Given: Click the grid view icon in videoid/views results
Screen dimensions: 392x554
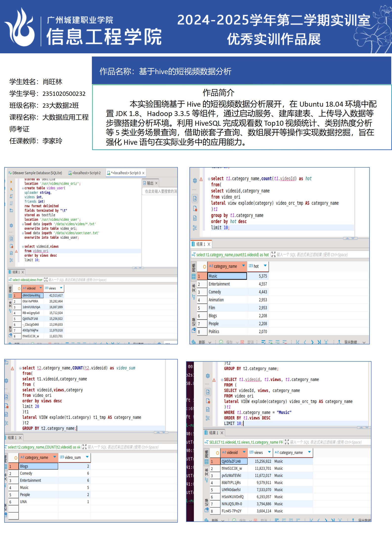Looking at the screenshot, I should pos(10,296).
